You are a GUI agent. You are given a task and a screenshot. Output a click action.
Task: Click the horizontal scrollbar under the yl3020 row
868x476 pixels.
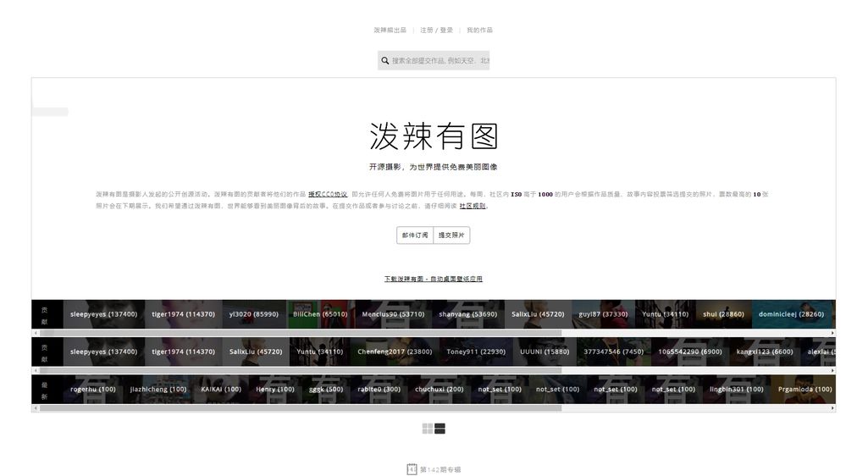point(301,333)
